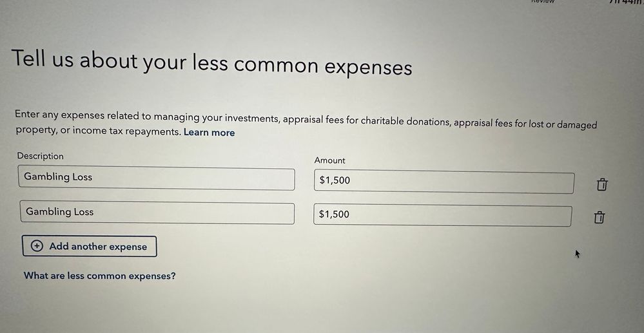This screenshot has height=333, width=644.
Task: Click the Amount column label
Action: click(330, 160)
